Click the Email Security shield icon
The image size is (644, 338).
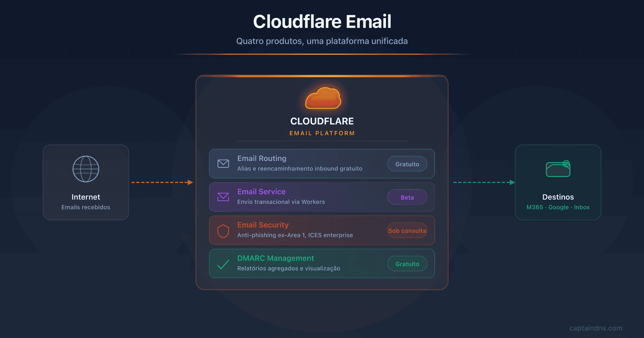pos(223,231)
